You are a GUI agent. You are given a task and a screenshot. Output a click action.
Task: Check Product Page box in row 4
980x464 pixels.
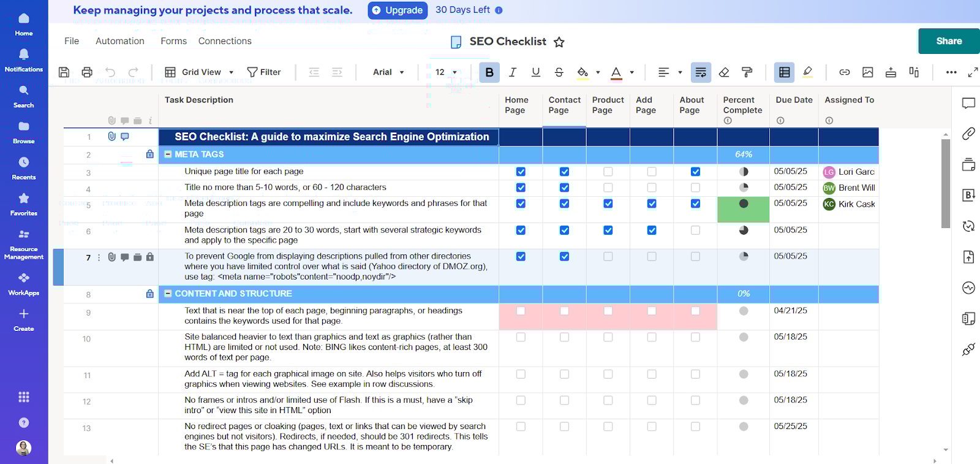608,188
